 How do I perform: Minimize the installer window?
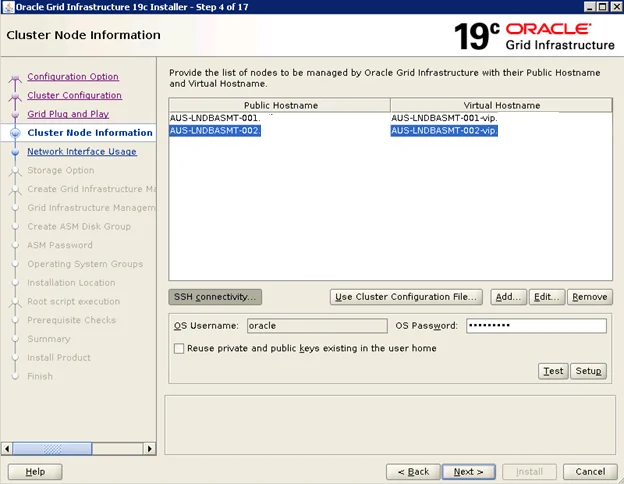click(590, 7)
